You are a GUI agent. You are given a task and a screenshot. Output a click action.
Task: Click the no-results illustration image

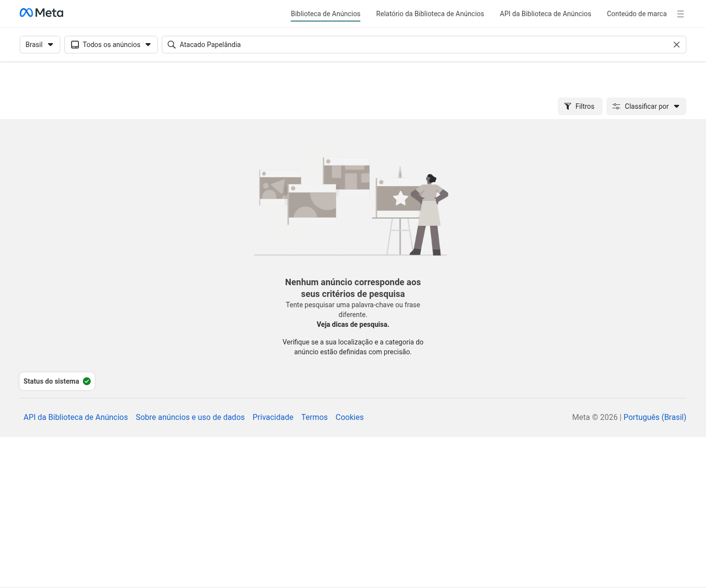tap(351, 206)
